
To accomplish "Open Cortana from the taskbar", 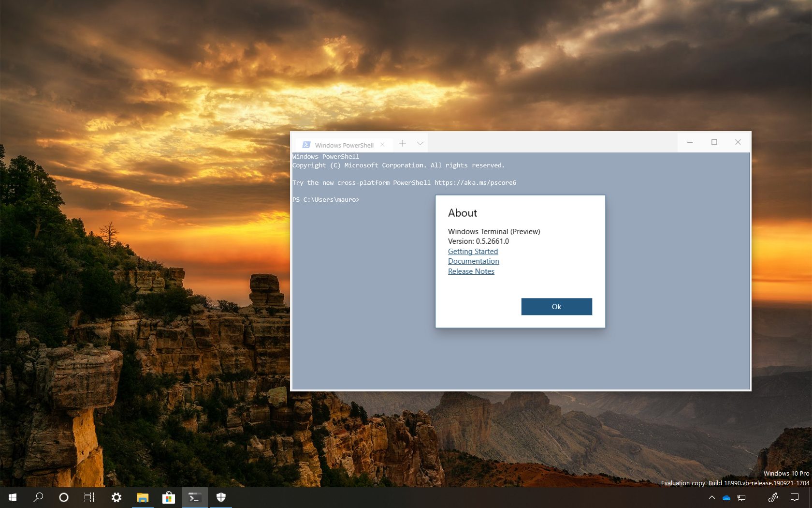I will click(63, 497).
